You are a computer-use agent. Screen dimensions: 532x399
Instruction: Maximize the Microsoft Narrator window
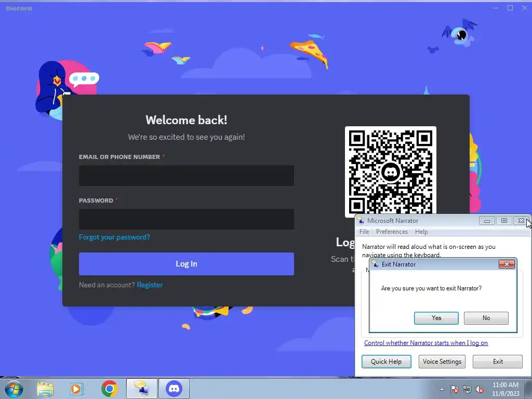[x=504, y=221]
